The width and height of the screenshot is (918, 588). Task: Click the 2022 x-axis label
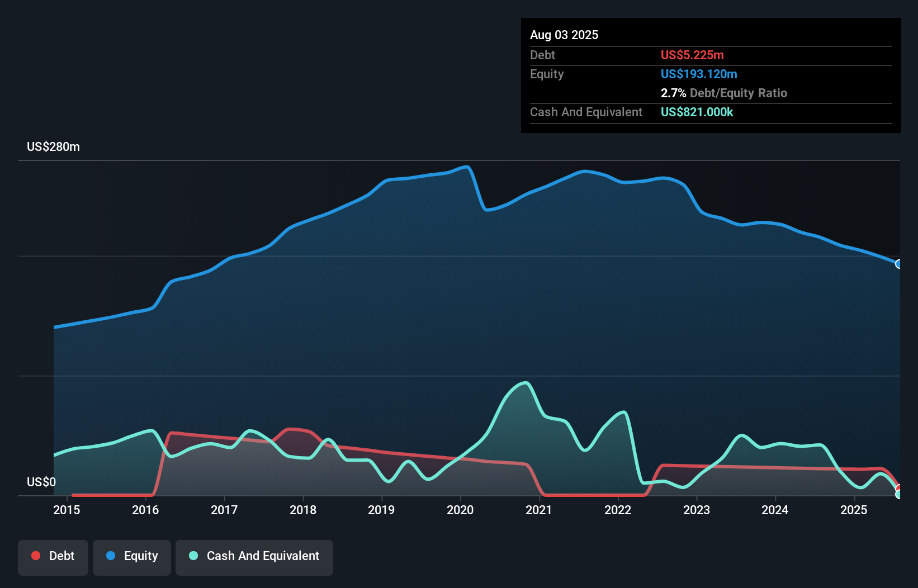coord(618,510)
